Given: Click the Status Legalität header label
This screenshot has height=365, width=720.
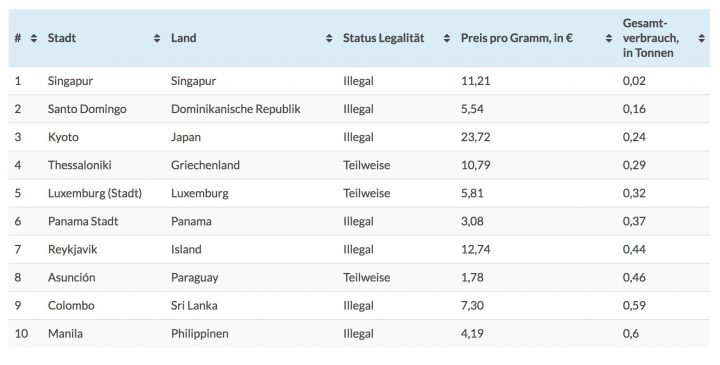Looking at the screenshot, I should [383, 38].
